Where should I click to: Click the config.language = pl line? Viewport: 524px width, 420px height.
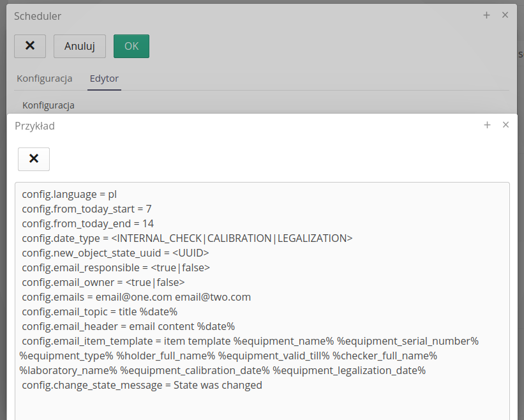69,194
